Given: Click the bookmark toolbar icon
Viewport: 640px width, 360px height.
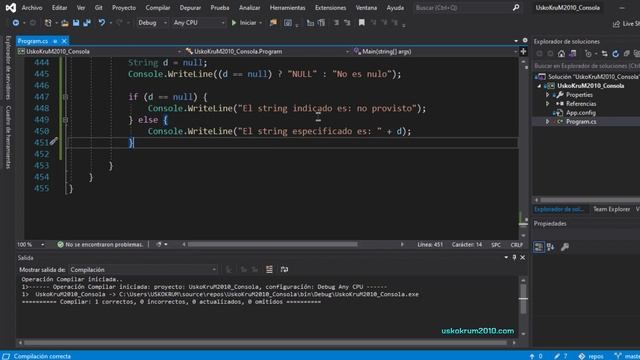Looking at the screenshot, I should [362, 23].
